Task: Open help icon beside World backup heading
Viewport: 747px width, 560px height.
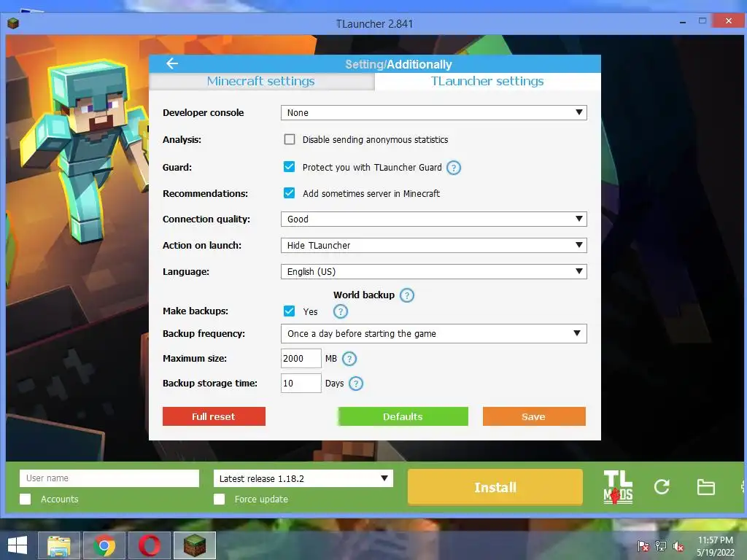Action: (x=407, y=295)
